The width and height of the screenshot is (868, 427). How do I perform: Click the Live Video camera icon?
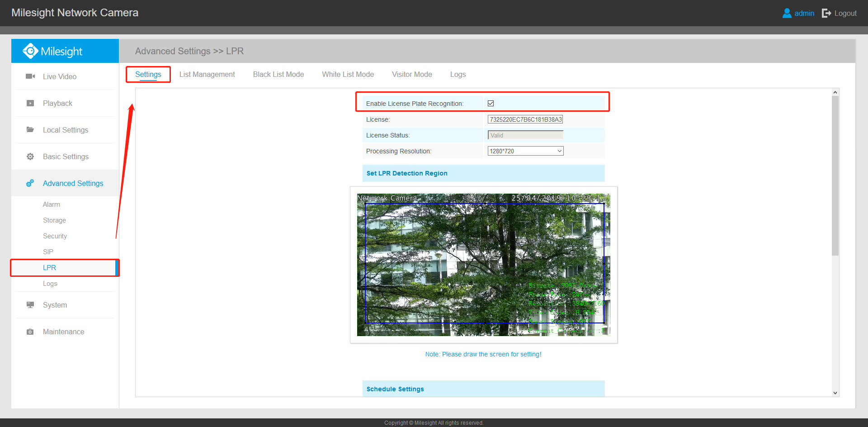point(30,76)
